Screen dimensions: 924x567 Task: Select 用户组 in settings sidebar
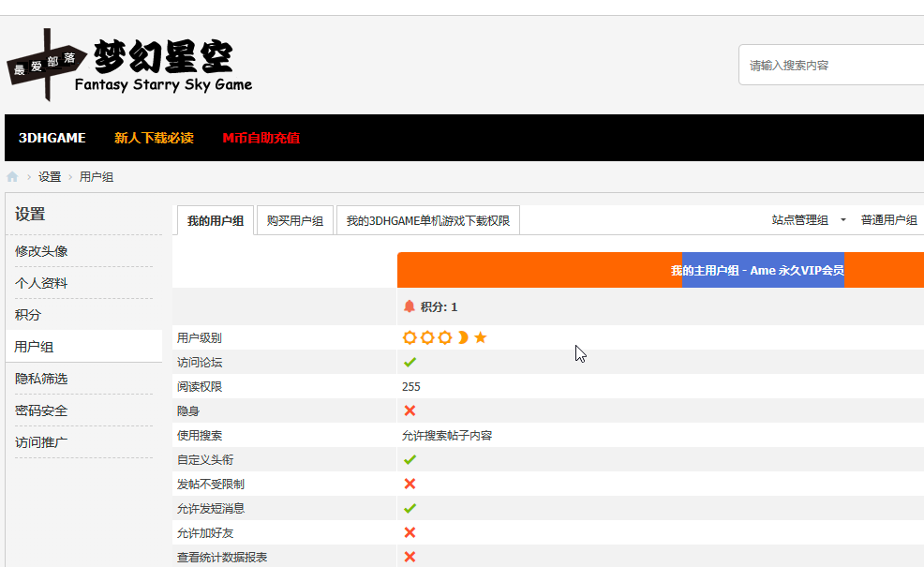(83, 347)
